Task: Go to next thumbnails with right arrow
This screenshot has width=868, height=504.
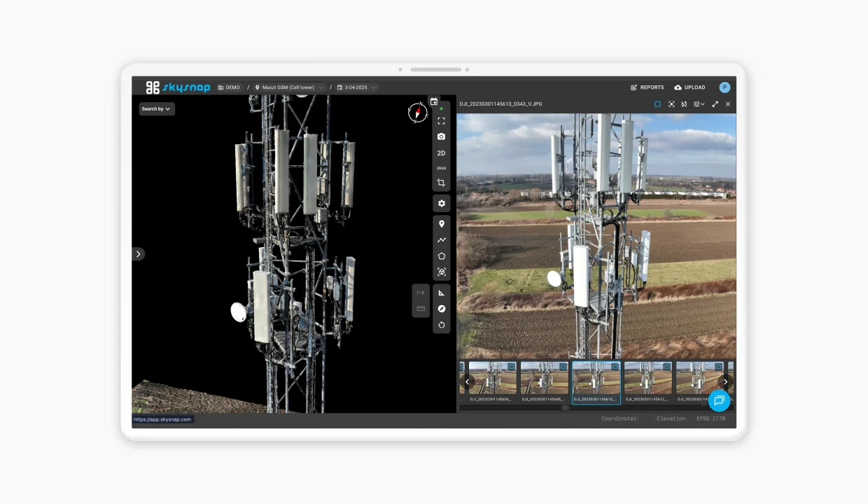Action: click(x=725, y=381)
